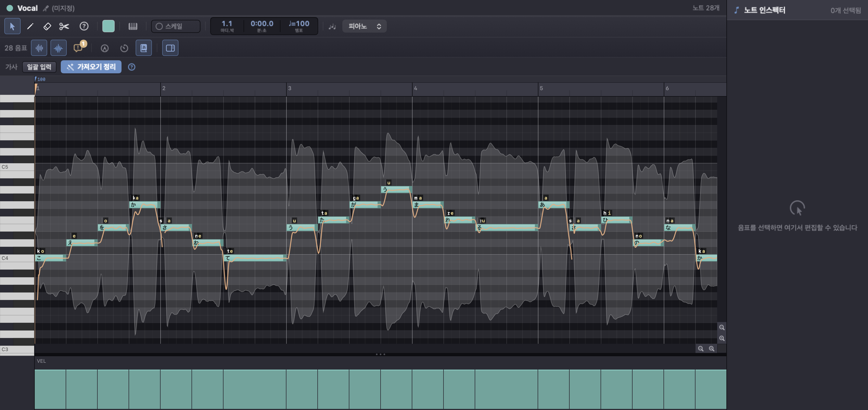Image resolution: width=868 pixels, height=410 pixels.
Task: Click the 가져오기 정리 button
Action: pyautogui.click(x=91, y=67)
